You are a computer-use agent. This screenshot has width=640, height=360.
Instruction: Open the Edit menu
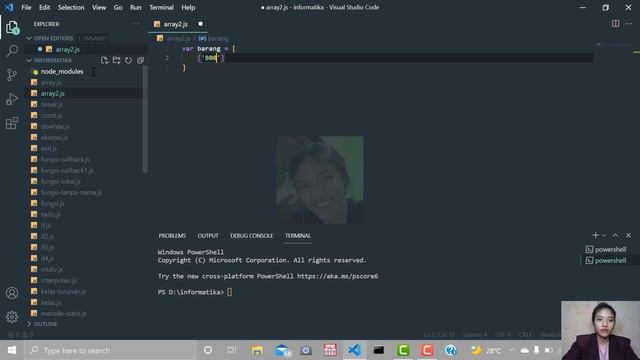pyautogui.click(x=44, y=7)
